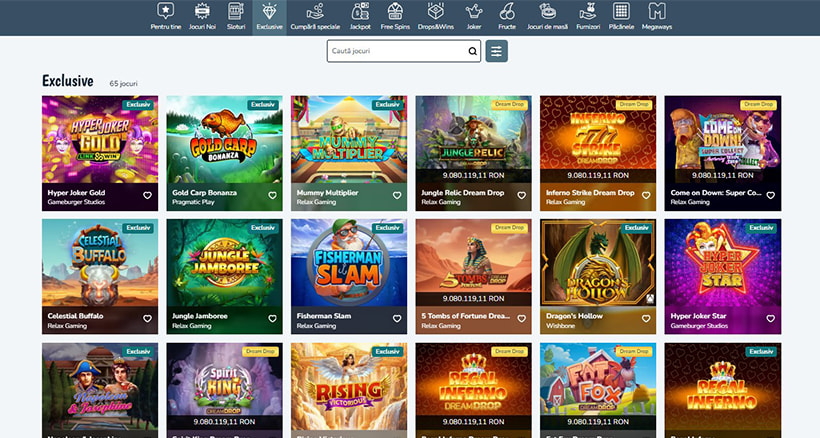Viewport: 820px width, 438px height.
Task: Open Mummy Multiplier game thumbnail
Action: point(349,139)
